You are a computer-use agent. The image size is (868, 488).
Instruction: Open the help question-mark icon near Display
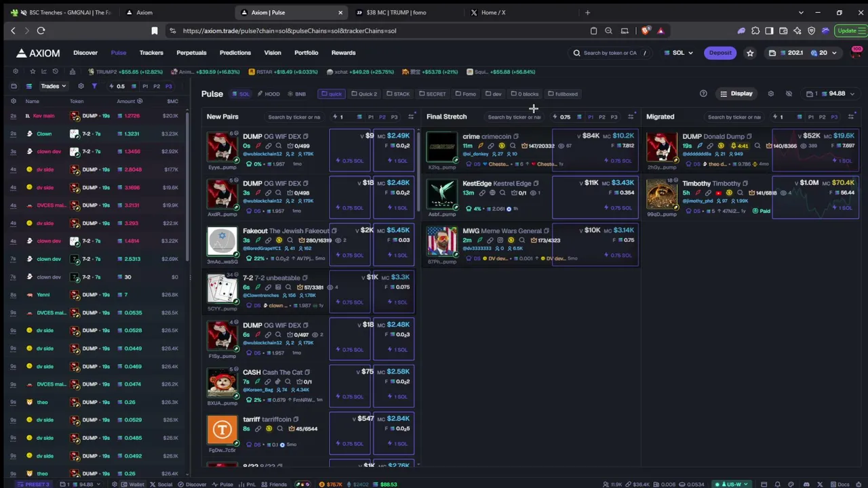[x=703, y=94]
